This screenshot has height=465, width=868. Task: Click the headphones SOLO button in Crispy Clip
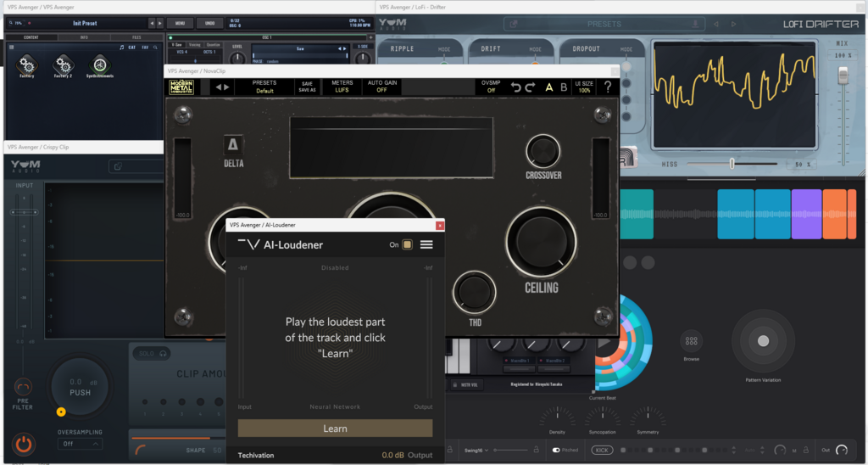point(152,354)
